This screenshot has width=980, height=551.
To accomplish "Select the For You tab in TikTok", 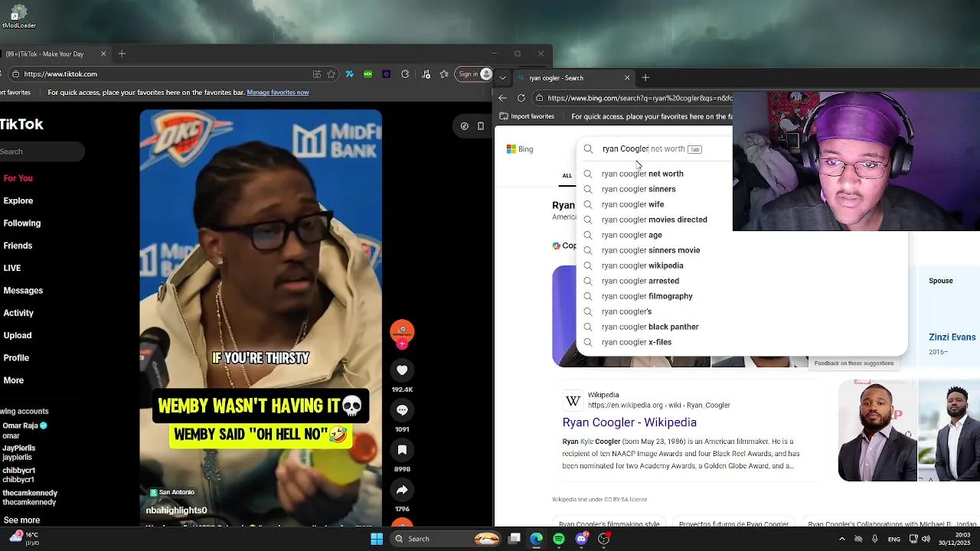I will tap(18, 178).
